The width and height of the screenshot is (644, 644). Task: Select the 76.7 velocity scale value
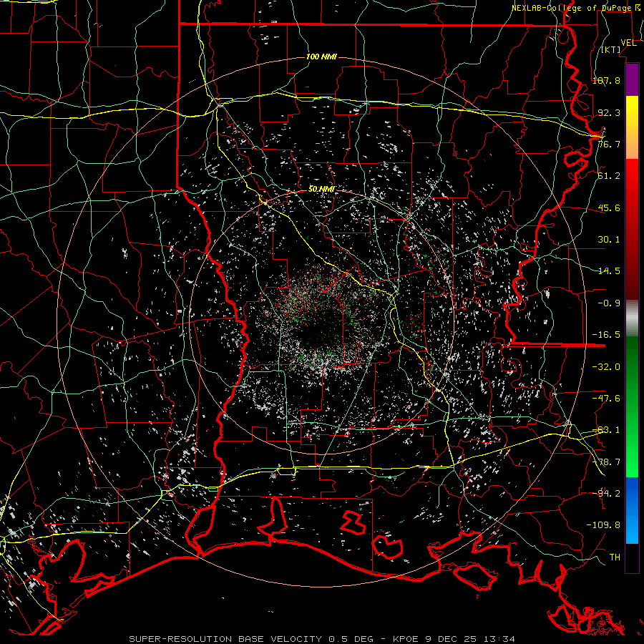[609, 144]
